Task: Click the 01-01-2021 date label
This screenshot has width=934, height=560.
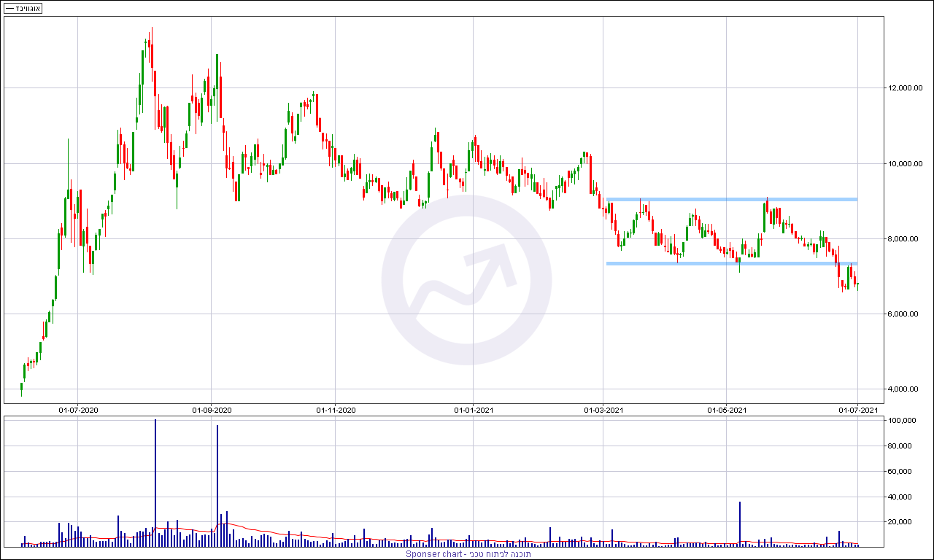Action: pos(473,411)
